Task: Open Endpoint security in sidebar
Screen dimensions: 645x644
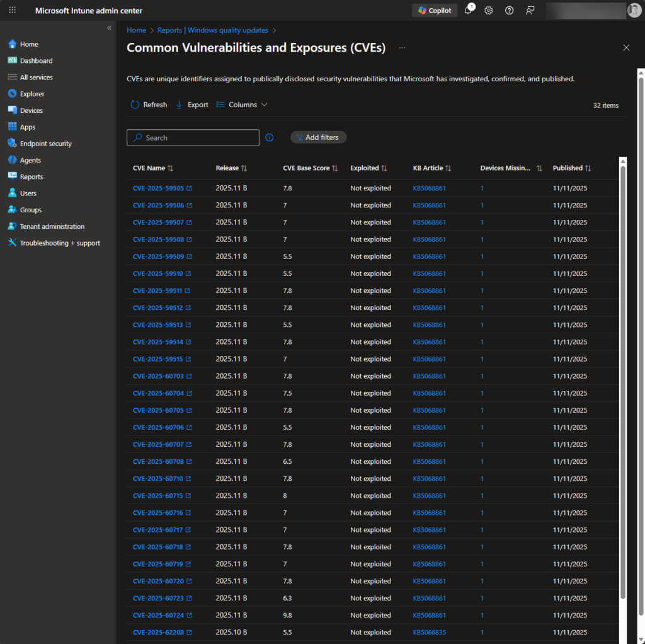Action: coord(45,144)
